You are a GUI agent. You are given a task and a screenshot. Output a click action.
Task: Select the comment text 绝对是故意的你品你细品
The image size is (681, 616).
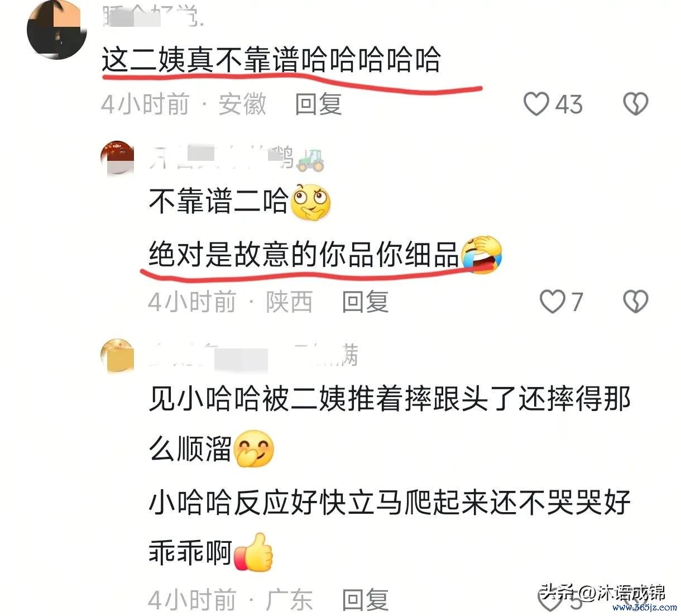(304, 255)
